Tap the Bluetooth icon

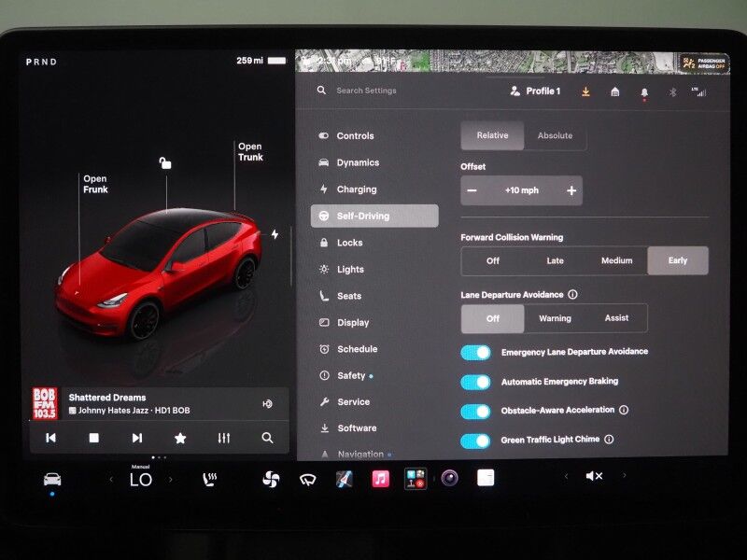point(672,91)
